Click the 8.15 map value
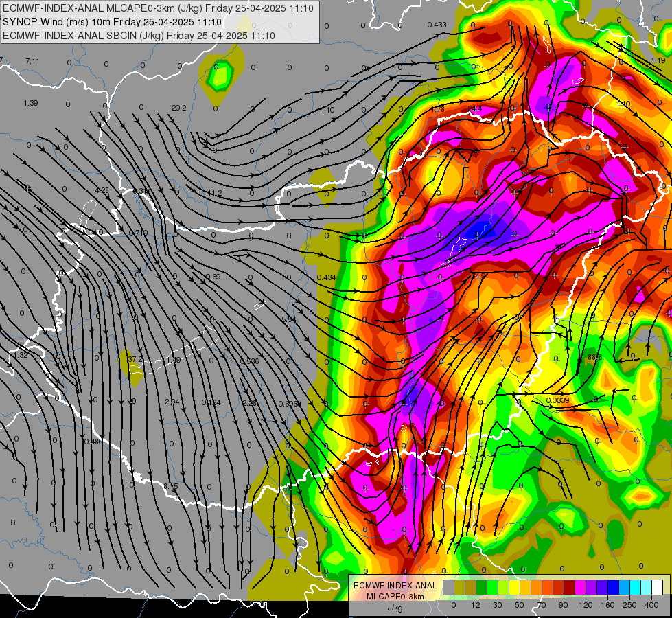The image size is (672, 618). coord(170,486)
